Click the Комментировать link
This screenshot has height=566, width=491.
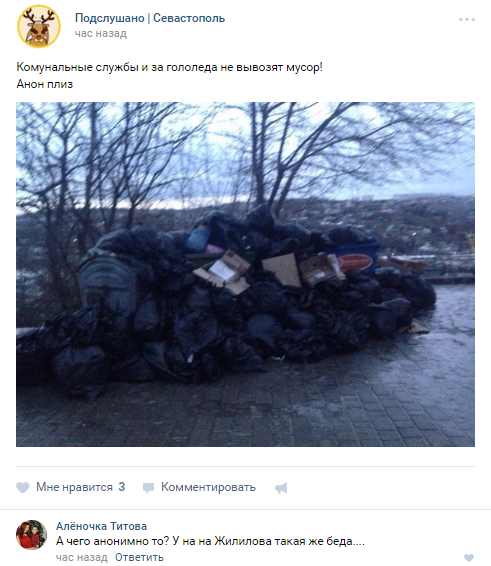[208, 487]
